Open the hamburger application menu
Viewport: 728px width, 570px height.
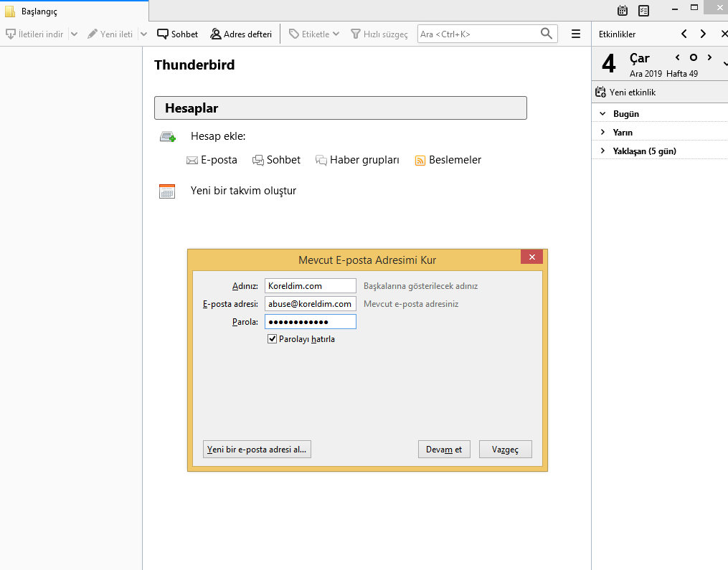(x=575, y=34)
